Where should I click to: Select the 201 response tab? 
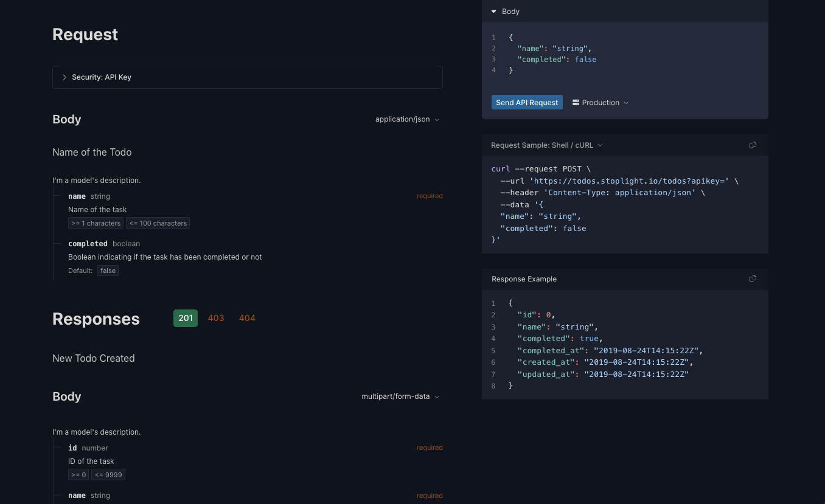pos(186,318)
